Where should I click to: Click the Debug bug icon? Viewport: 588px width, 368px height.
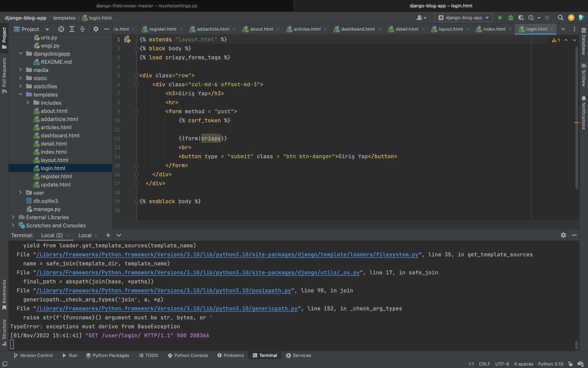click(x=511, y=18)
